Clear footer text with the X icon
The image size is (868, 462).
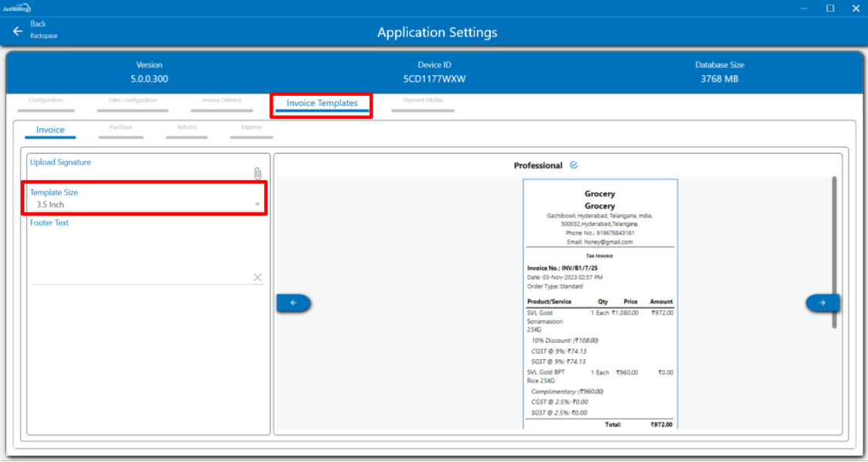click(257, 278)
